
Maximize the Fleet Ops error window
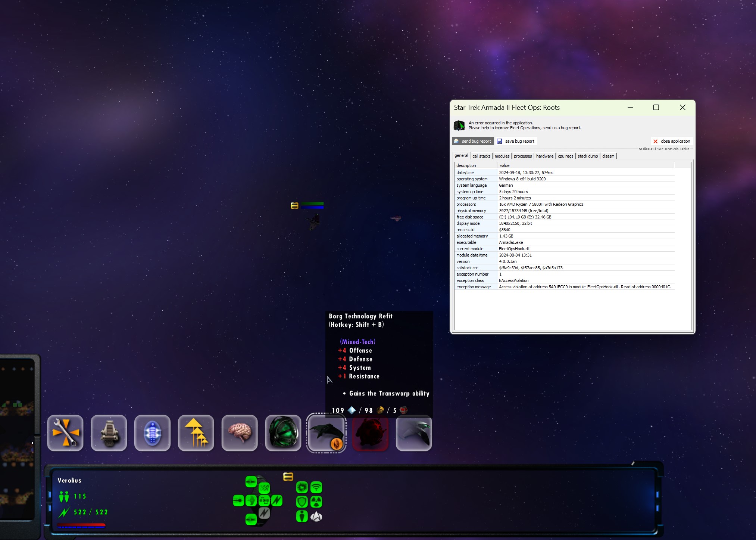click(x=656, y=108)
